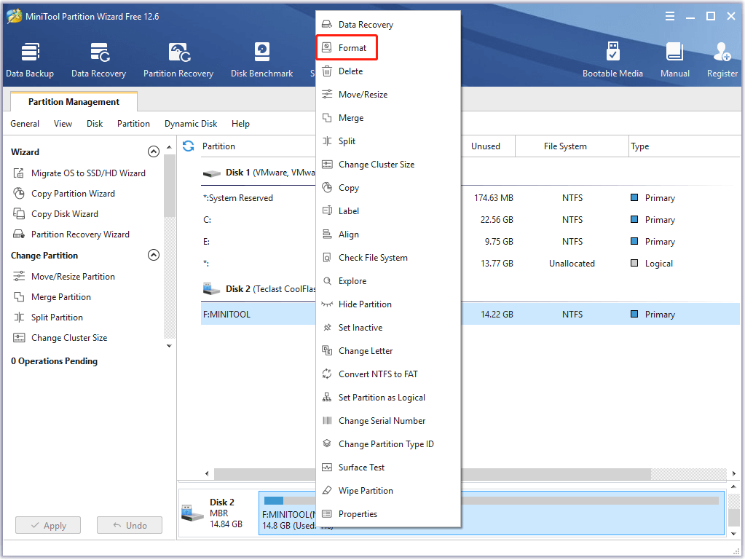
Task: Select Data Recovery in context menu
Action: [x=388, y=25]
